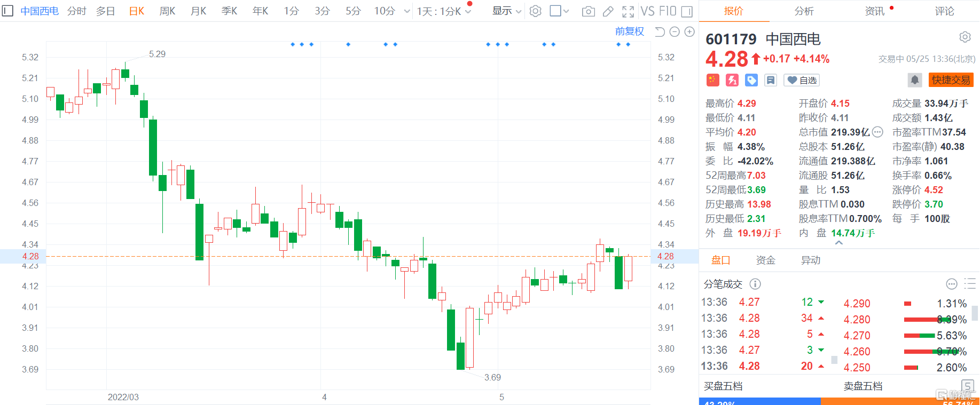Open the note document icon
The height and width of the screenshot is (405, 980).
771,80
